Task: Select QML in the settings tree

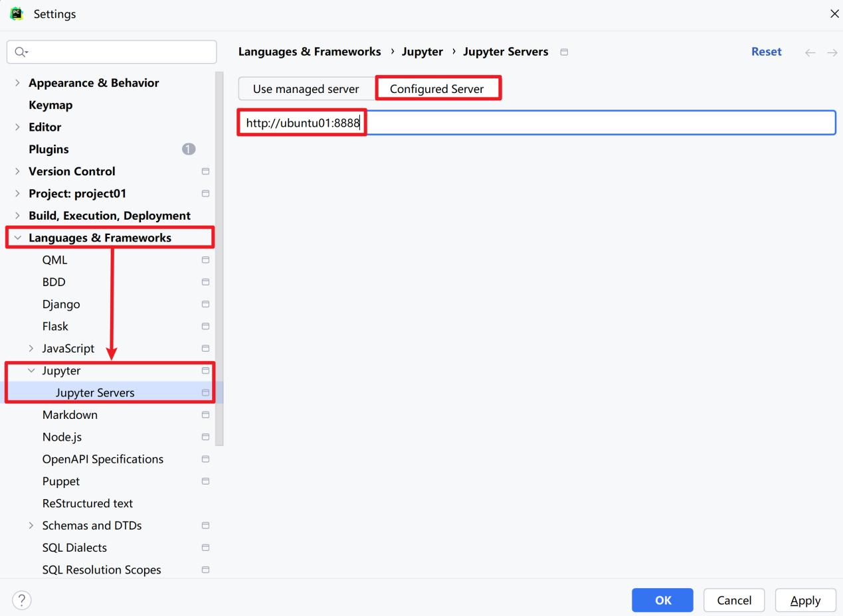Action: tap(54, 260)
